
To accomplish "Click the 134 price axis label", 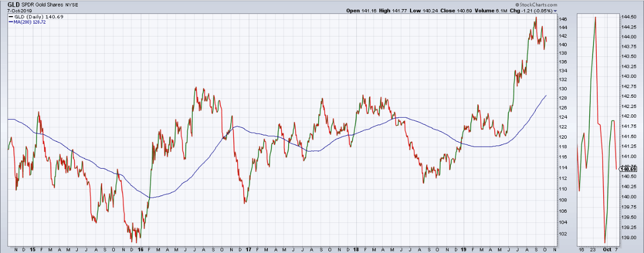I will coord(562,71).
